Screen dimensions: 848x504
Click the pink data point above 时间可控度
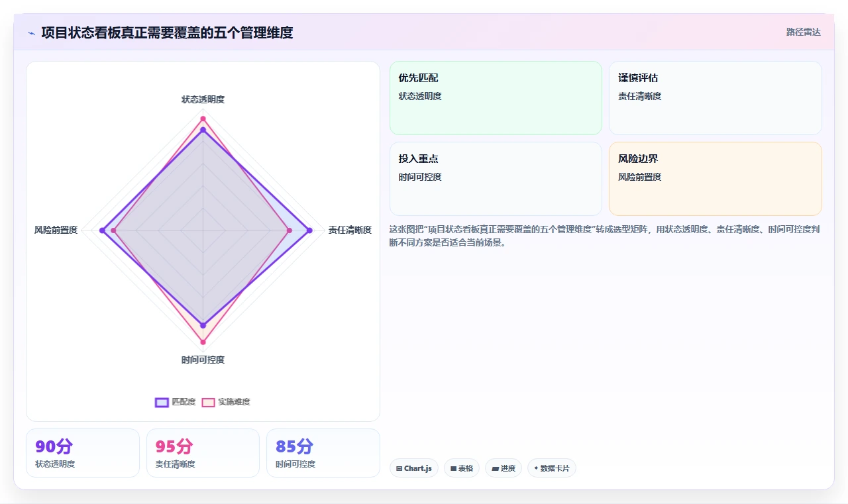203,342
